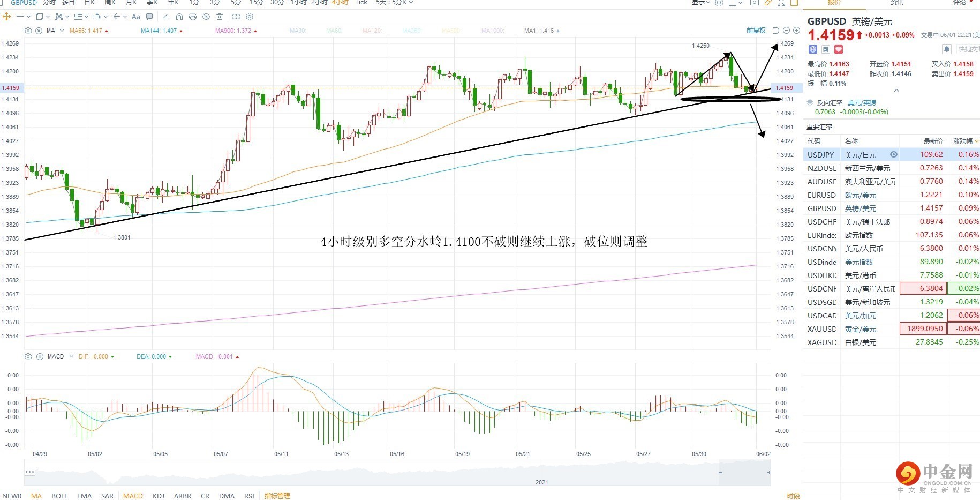The image size is (980, 500).
Task: Select the XAUUSD row in rate list
Action: [x=892, y=329]
